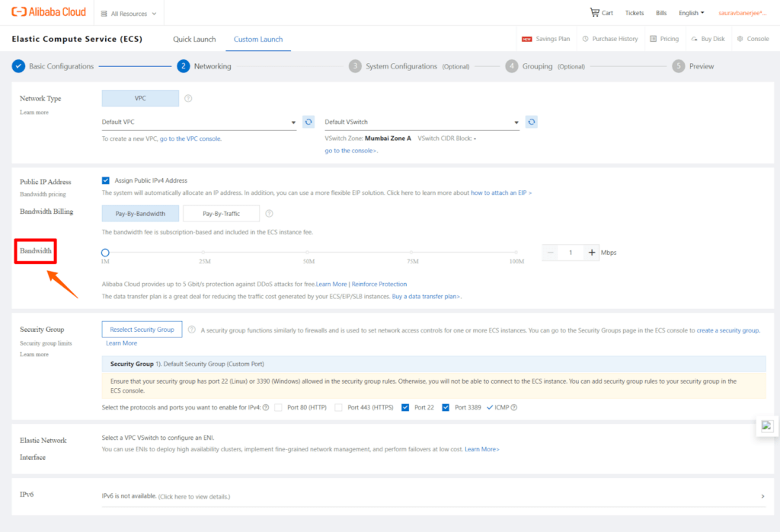Refresh the Default VPC list

click(307, 121)
